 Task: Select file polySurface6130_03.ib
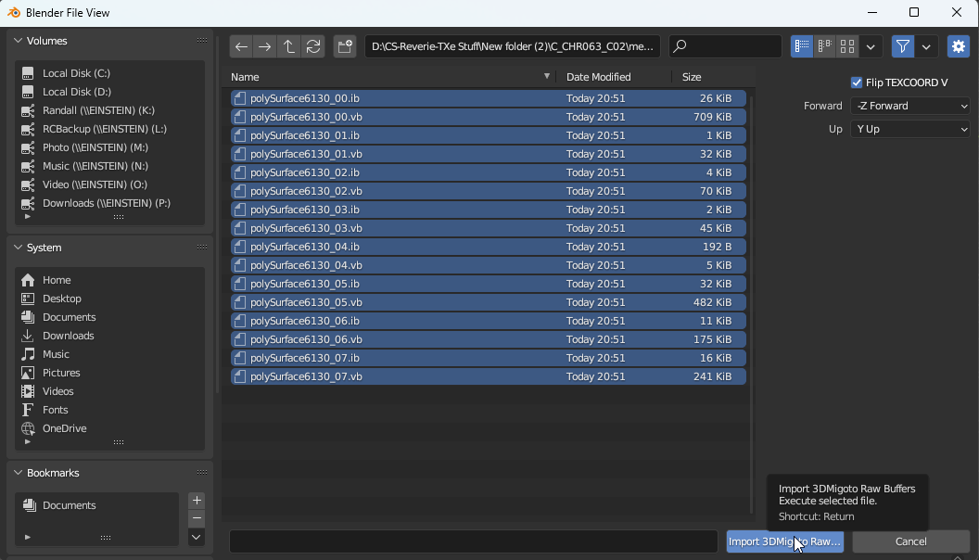489,210
